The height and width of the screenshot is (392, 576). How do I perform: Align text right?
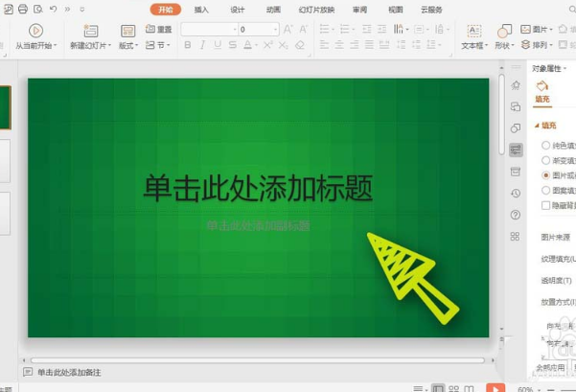[354, 45]
